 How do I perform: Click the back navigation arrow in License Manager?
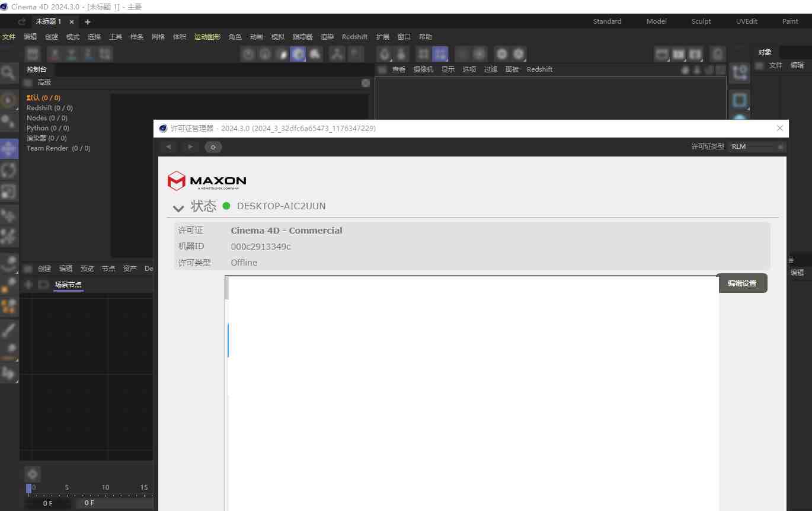click(x=169, y=146)
